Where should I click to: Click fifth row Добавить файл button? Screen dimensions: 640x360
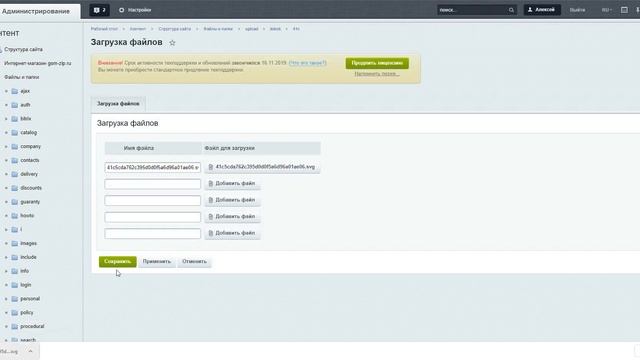(232, 233)
